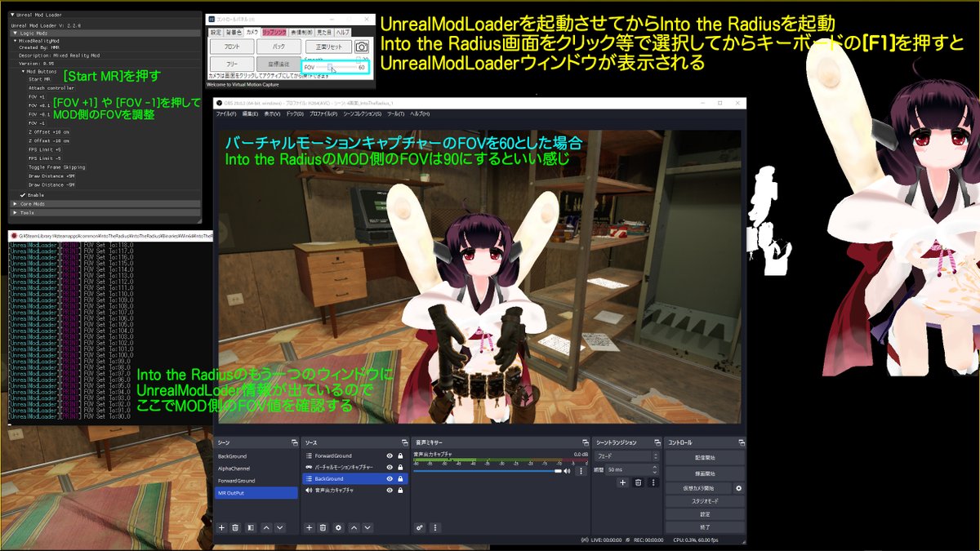This screenshot has width=980, height=551.
Task: Click フロント camera button in コントロールパネル
Action: click(232, 47)
